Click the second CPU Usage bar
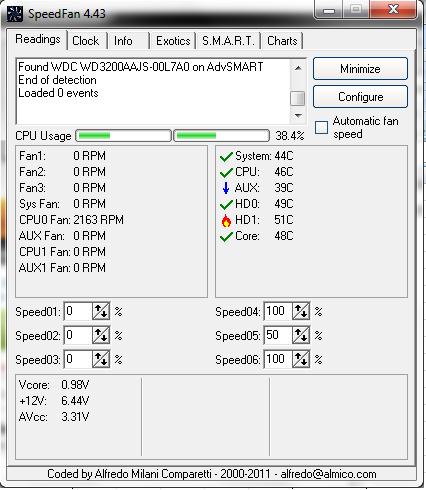Image resolution: width=426 pixels, height=490 pixels. 221,136
